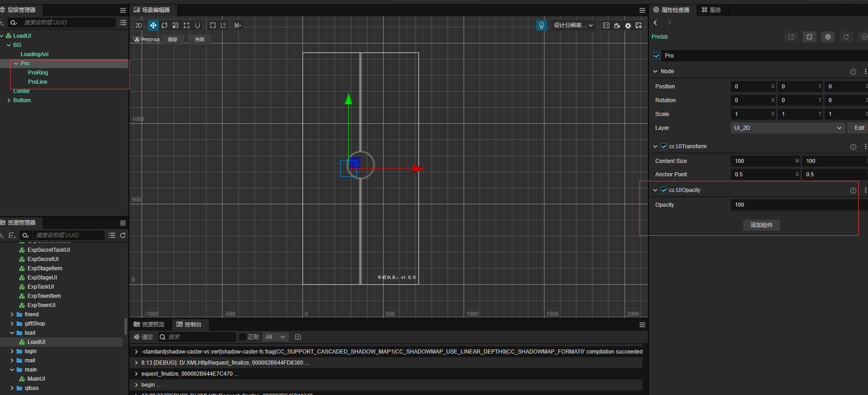This screenshot has height=395, width=868.
Task: Switch the pivot/center gizmo mode
Action: pyautogui.click(x=213, y=25)
